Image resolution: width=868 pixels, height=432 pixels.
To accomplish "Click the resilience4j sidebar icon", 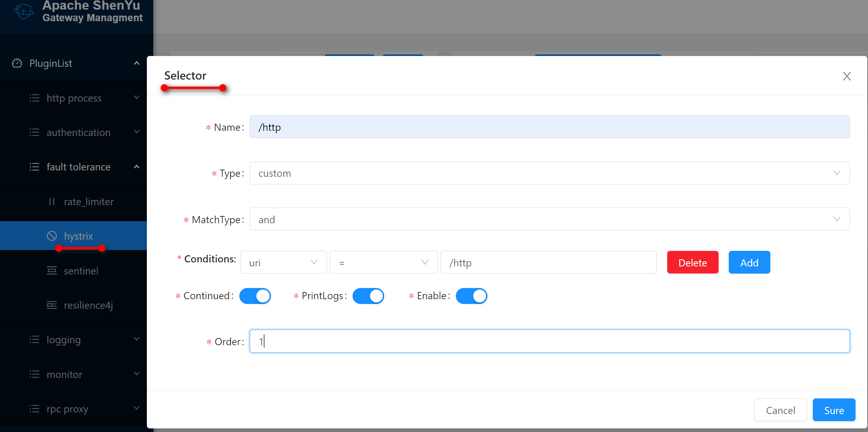I will click(52, 305).
